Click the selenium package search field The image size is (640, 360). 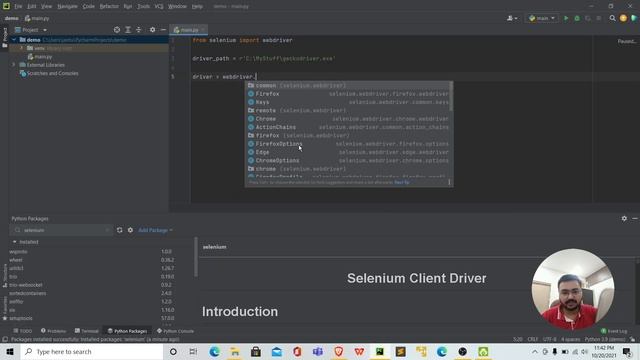61,230
